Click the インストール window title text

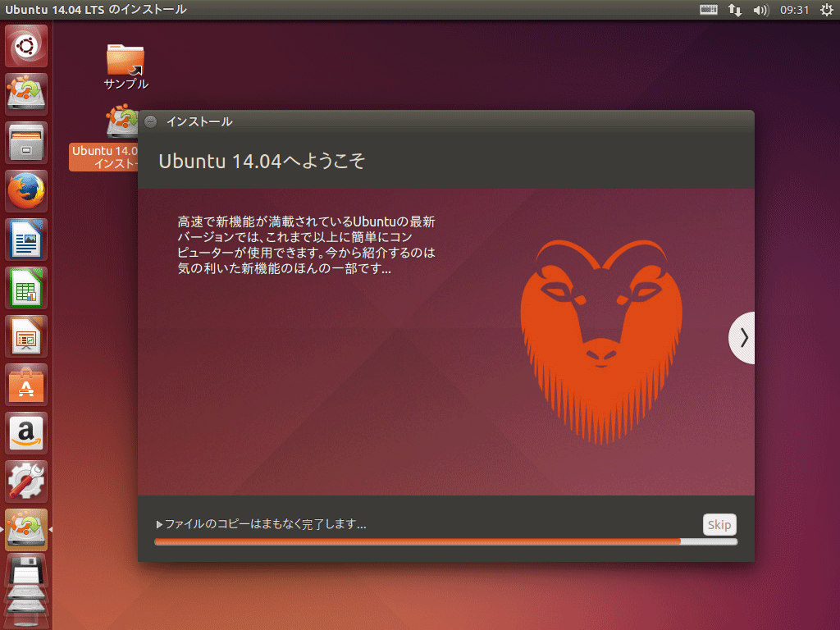[x=199, y=121]
